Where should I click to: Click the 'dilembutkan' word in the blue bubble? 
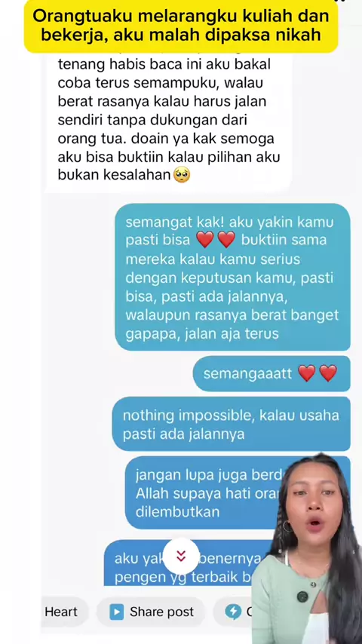click(x=177, y=512)
